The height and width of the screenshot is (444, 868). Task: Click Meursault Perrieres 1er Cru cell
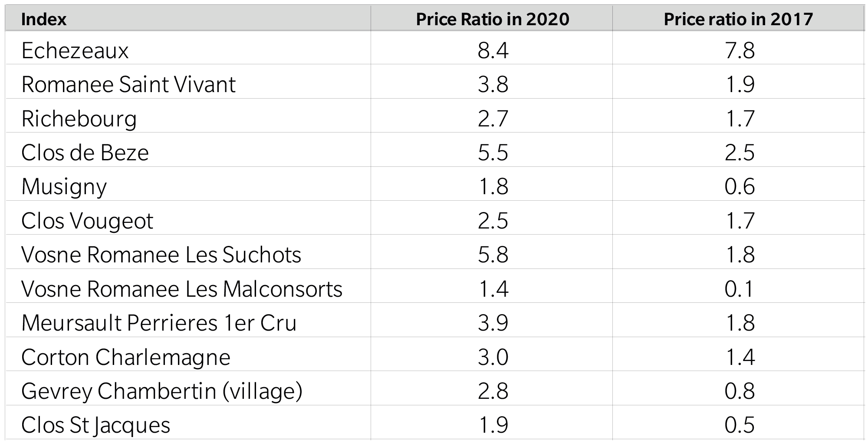(159, 323)
